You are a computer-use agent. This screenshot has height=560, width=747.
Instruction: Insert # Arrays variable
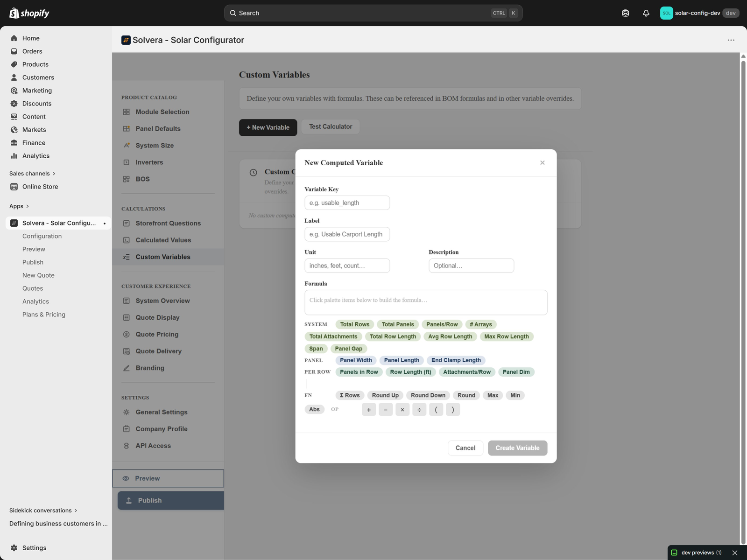(x=481, y=324)
